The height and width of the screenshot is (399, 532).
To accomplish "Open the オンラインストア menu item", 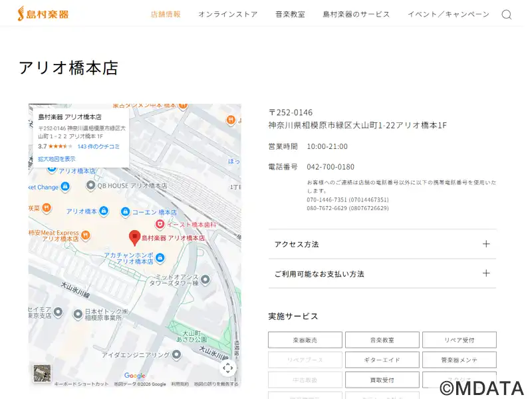I will (x=227, y=14).
